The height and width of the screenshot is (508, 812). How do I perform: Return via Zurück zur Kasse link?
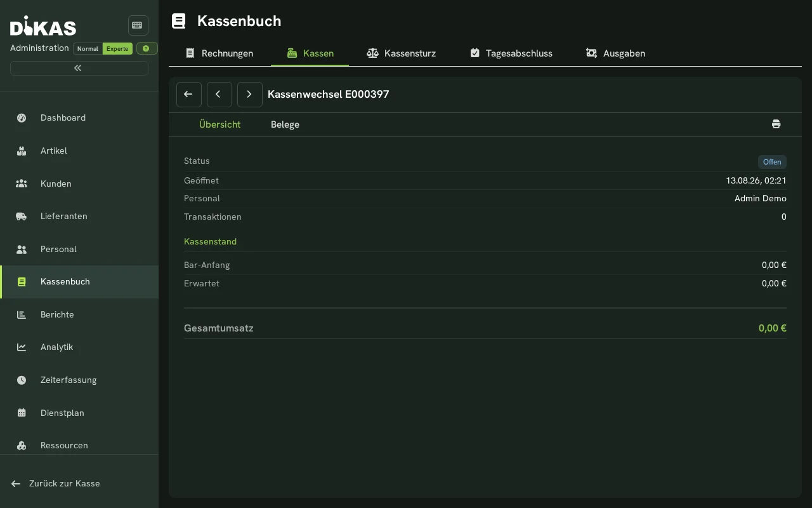click(x=56, y=483)
